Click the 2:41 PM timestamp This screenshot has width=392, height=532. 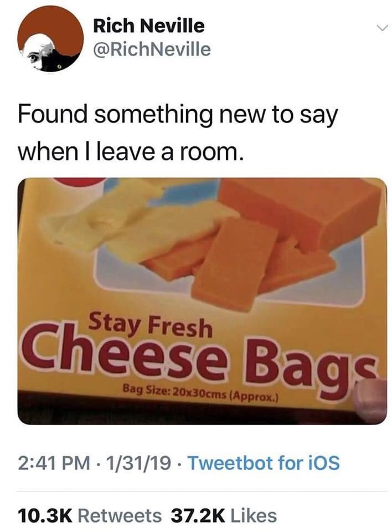(54, 463)
